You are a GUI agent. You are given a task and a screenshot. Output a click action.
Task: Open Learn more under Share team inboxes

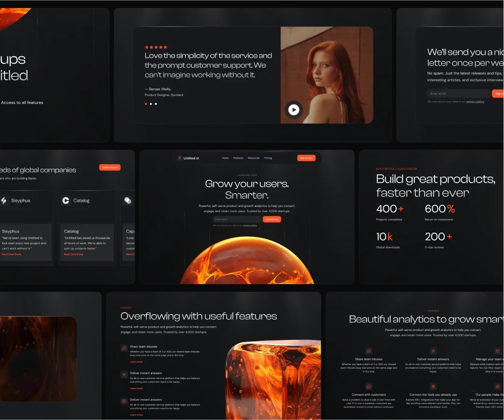tap(136, 362)
